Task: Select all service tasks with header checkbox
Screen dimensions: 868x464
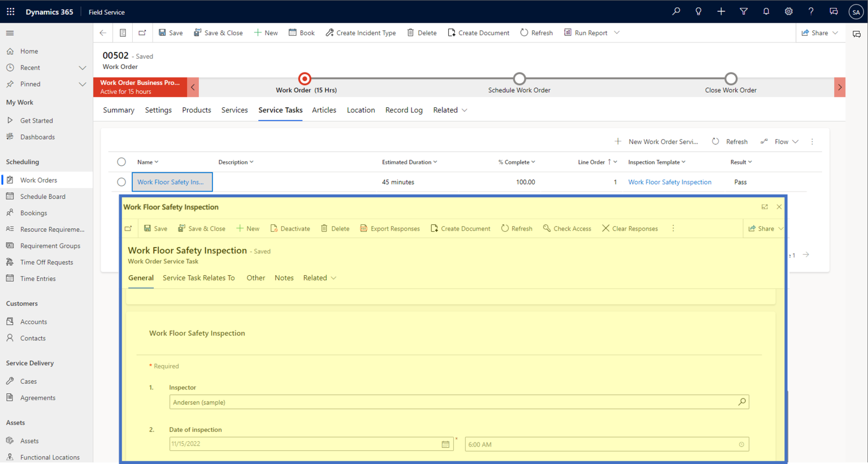Action: [x=121, y=162]
